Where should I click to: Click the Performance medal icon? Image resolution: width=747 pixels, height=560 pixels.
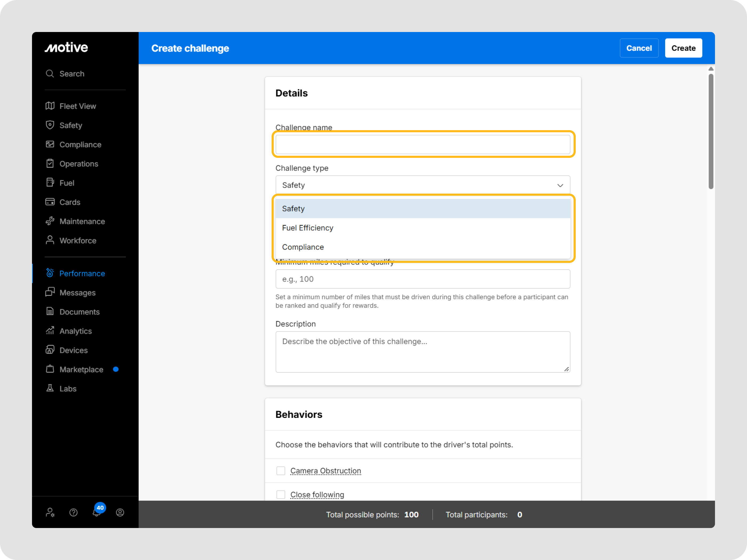[50, 273]
